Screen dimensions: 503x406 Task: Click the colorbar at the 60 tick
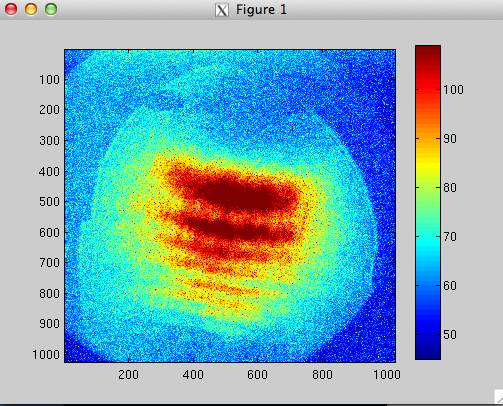pos(428,285)
